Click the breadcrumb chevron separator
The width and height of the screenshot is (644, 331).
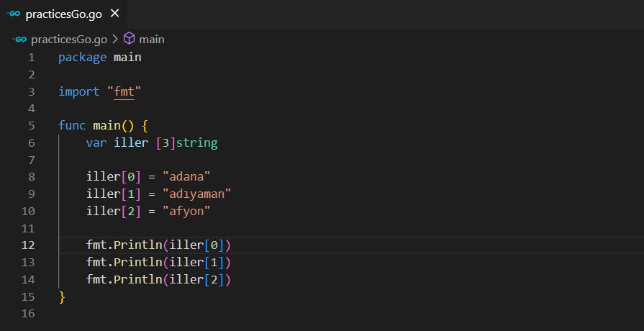tap(114, 39)
